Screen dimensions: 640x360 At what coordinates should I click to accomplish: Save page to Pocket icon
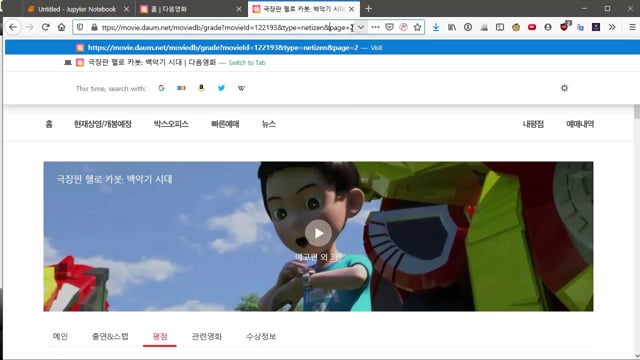click(x=389, y=27)
